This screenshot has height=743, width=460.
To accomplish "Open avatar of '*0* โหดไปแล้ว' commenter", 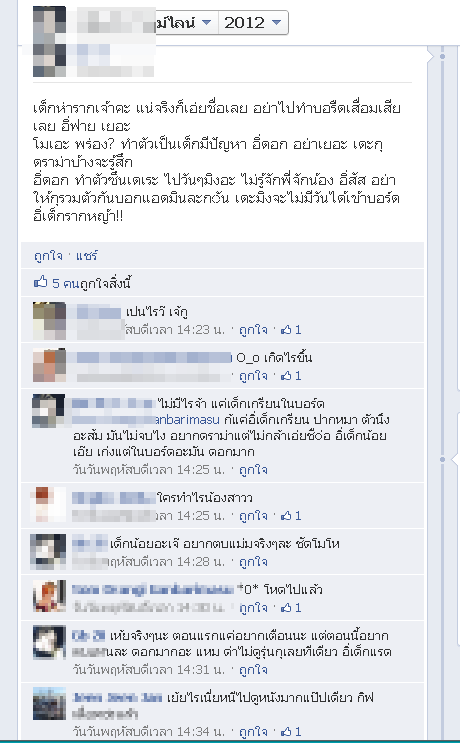I will (49, 596).
